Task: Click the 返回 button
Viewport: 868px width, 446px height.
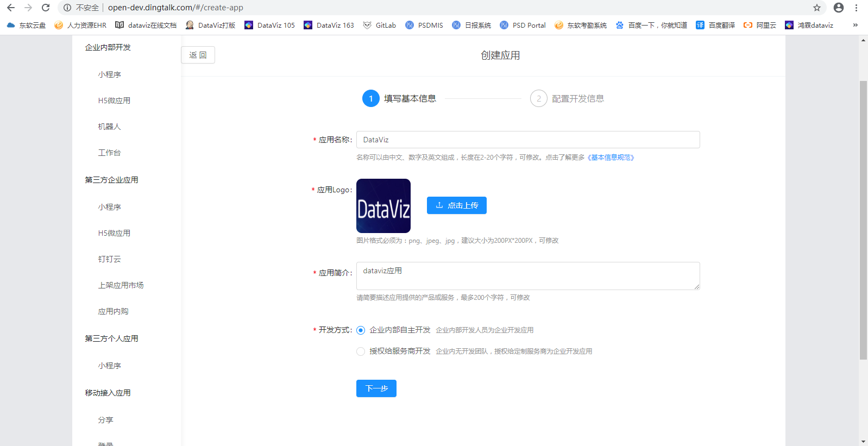Action: (x=198, y=55)
